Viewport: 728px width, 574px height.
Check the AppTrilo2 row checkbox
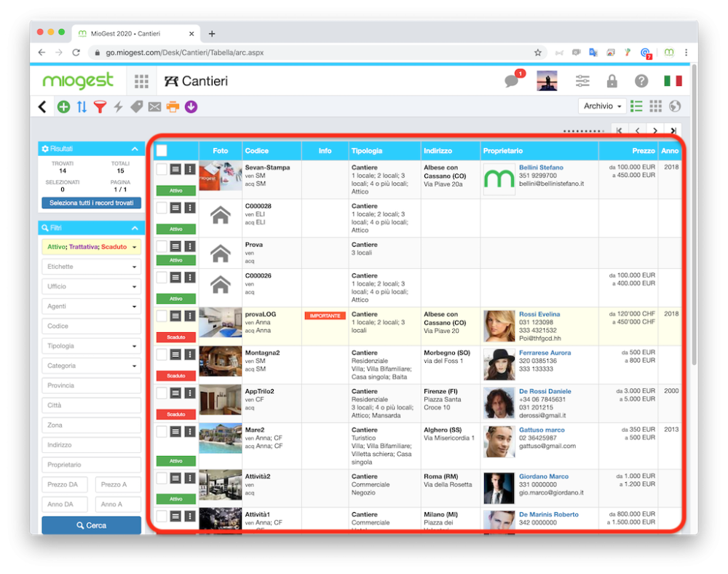point(161,393)
